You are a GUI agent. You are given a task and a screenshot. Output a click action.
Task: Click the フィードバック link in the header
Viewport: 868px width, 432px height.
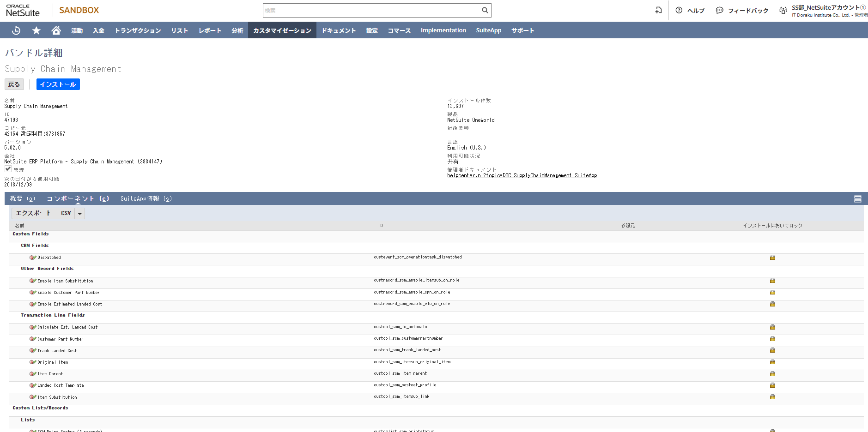point(748,11)
